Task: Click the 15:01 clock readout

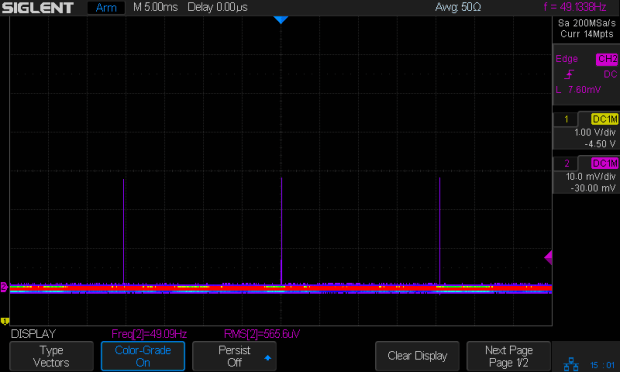Action: coord(603,365)
